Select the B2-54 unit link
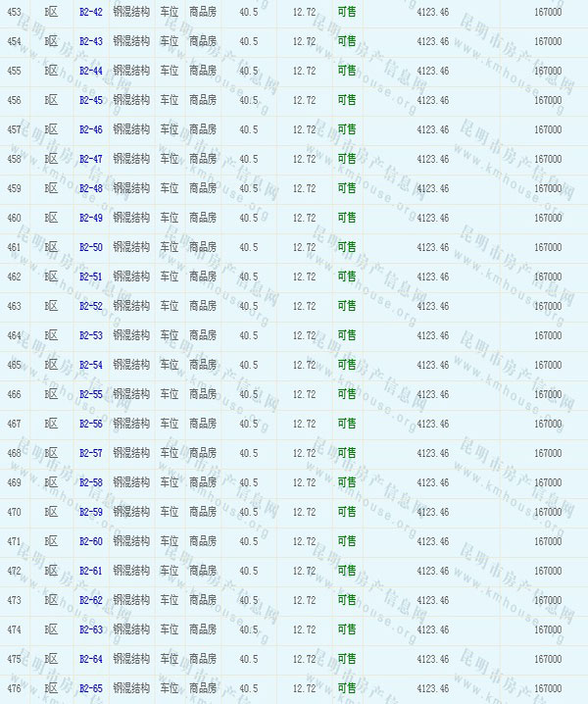This screenshot has height=704, width=588. (x=90, y=365)
